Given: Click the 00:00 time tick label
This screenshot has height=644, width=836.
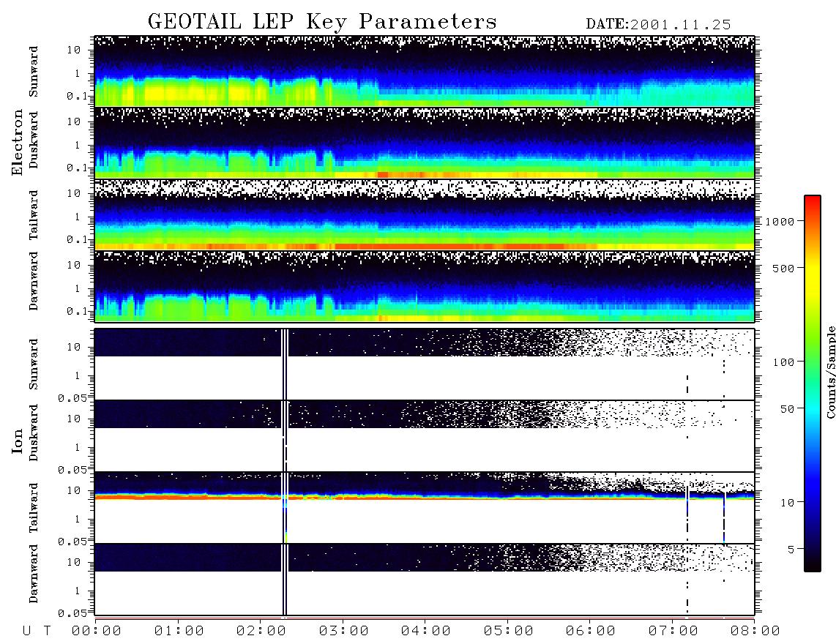Looking at the screenshot, I should (x=97, y=632).
